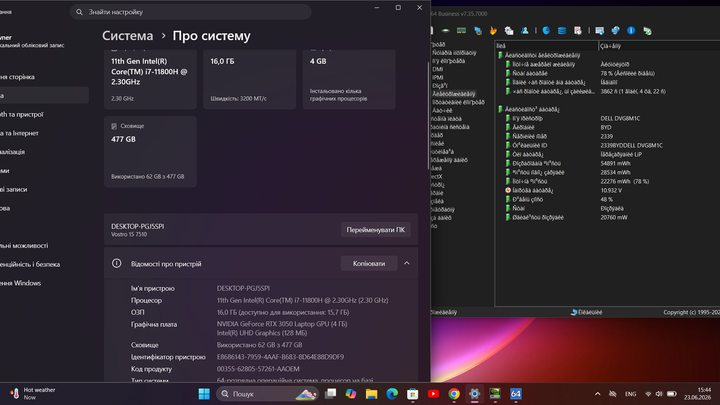The image size is (720, 405).
Task: Go back to 'Система' in the breadcrumb
Action: 128,36
